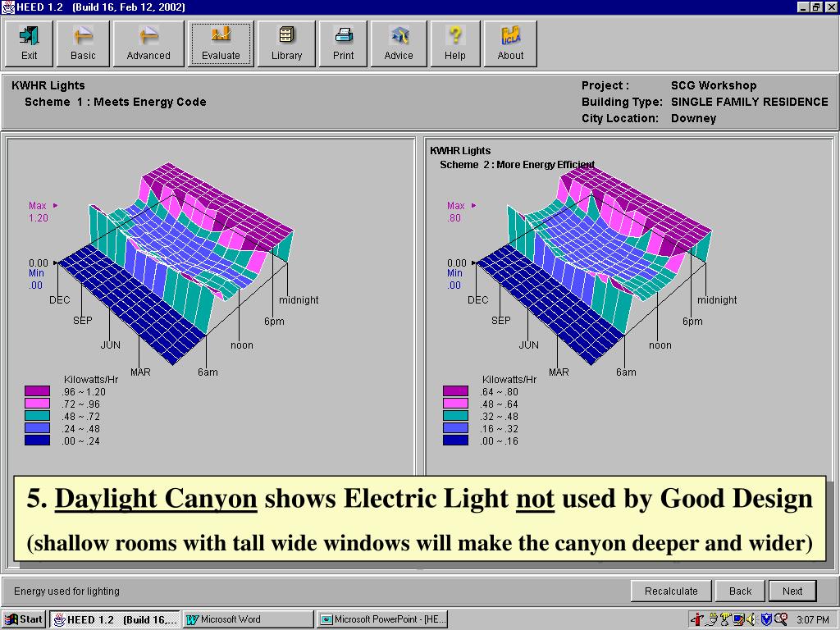Click the Max .80 label on right chart
Screen dimensions: 840x630
460,212
